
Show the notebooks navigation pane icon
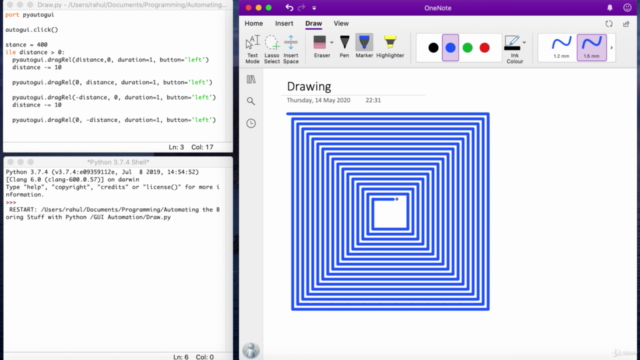[251, 79]
